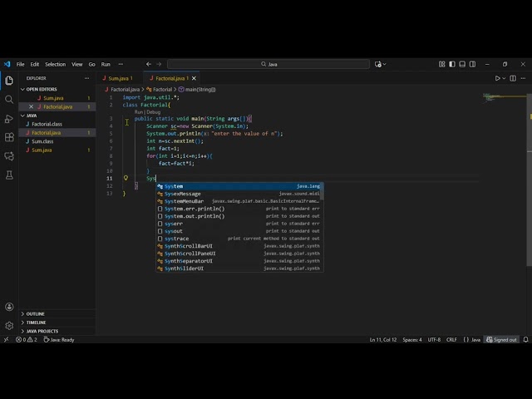532x399 pixels.
Task: Select the System suggestion in autocomplete
Action: [239, 186]
